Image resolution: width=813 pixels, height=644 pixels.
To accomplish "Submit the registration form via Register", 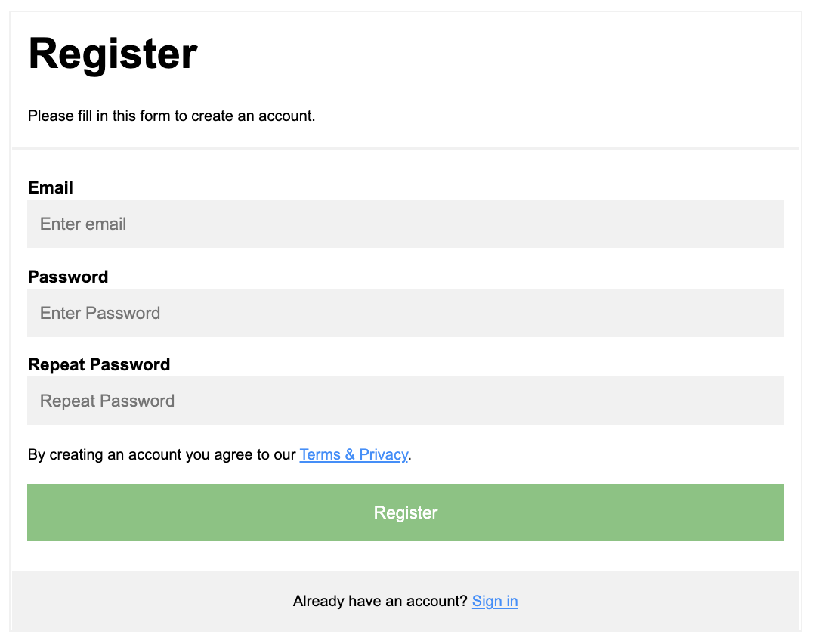I will click(x=406, y=512).
